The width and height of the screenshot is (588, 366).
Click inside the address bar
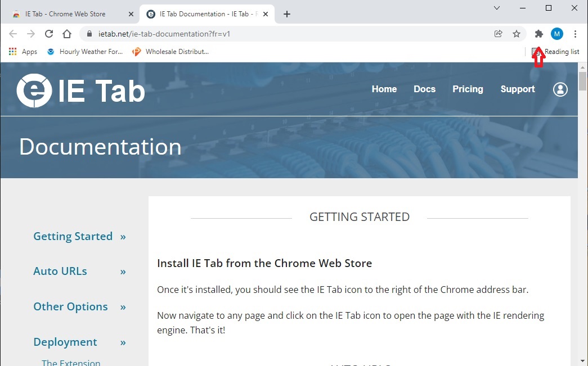coord(225,34)
